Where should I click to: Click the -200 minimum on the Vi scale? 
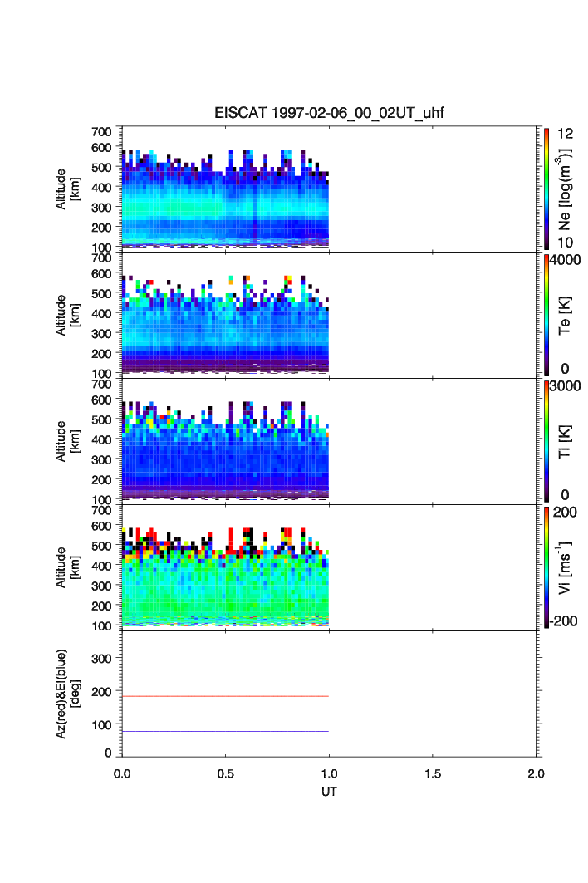point(563,621)
